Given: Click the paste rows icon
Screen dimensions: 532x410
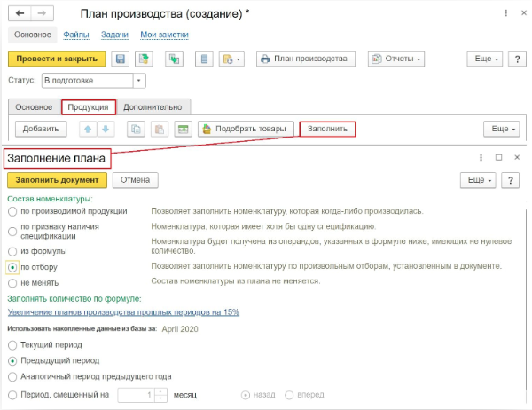Looking at the screenshot, I should click(x=160, y=129).
